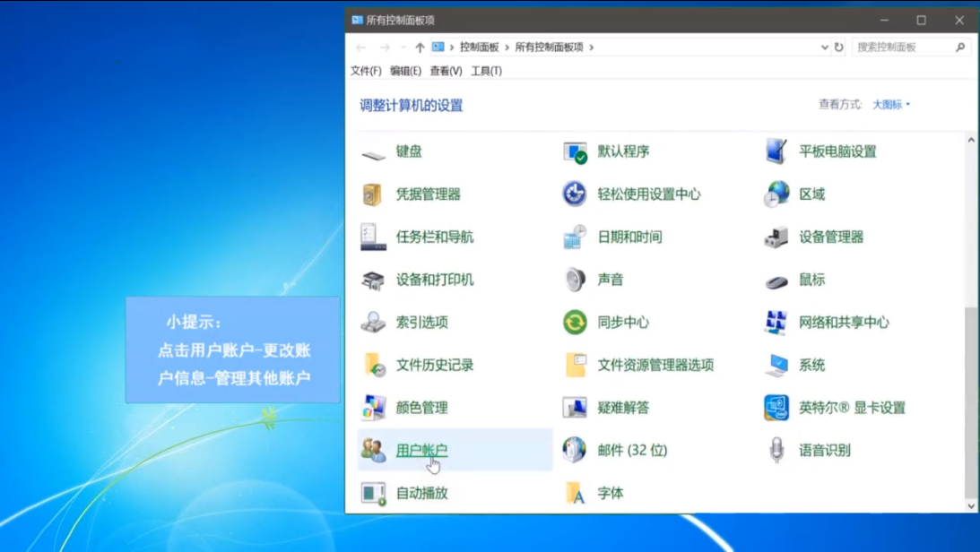Open the 区域 globe icon
Viewport: 980px width, 552px height.
(x=776, y=194)
